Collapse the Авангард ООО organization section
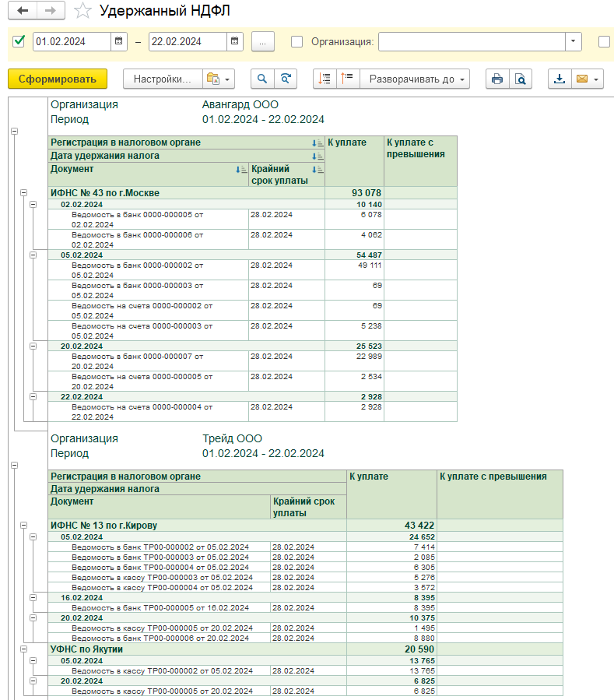 pyautogui.click(x=14, y=132)
